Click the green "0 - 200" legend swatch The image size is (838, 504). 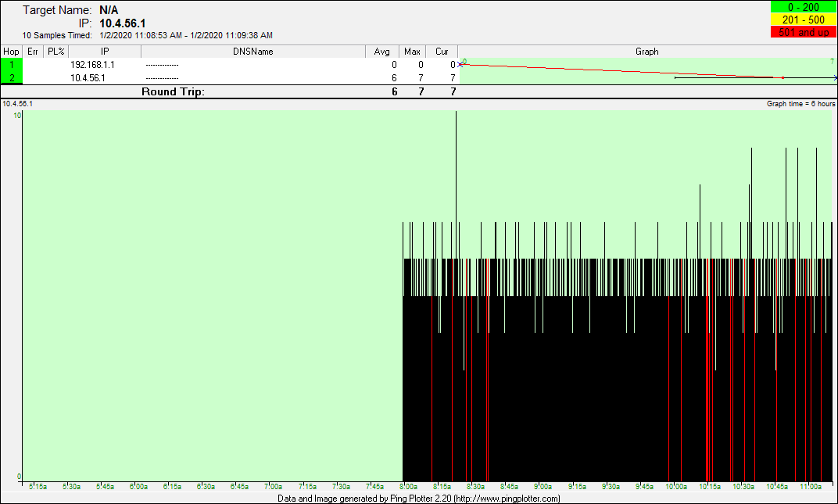[803, 7]
